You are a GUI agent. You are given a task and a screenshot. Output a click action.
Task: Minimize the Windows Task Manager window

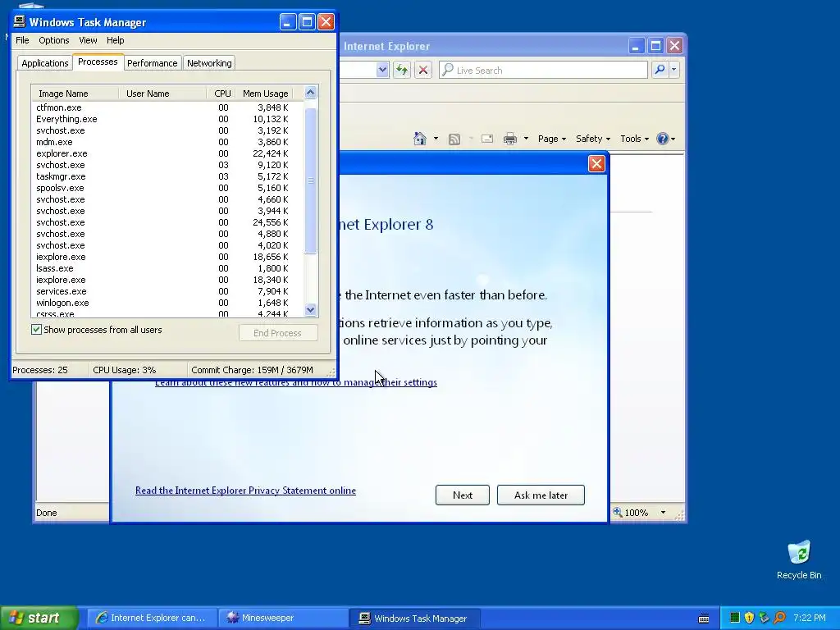click(288, 22)
